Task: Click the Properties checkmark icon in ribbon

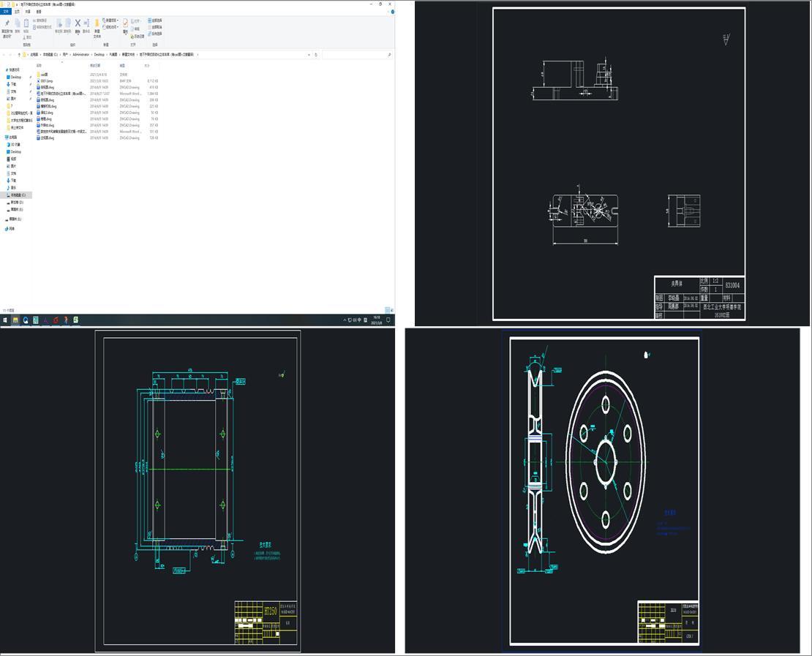Action: point(125,23)
